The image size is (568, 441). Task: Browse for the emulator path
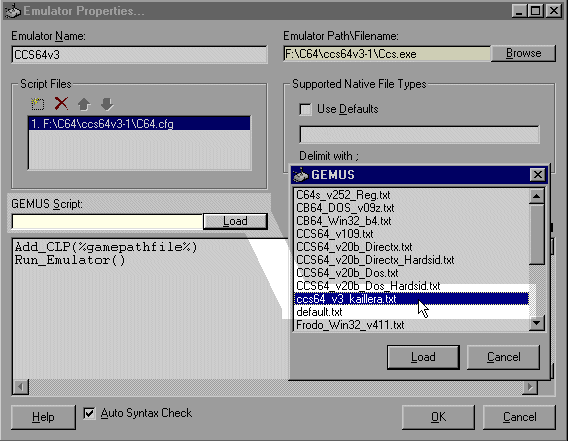523,53
